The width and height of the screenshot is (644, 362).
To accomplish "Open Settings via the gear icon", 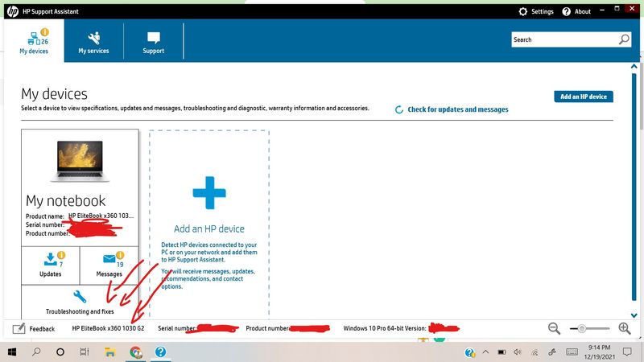I will coord(522,11).
